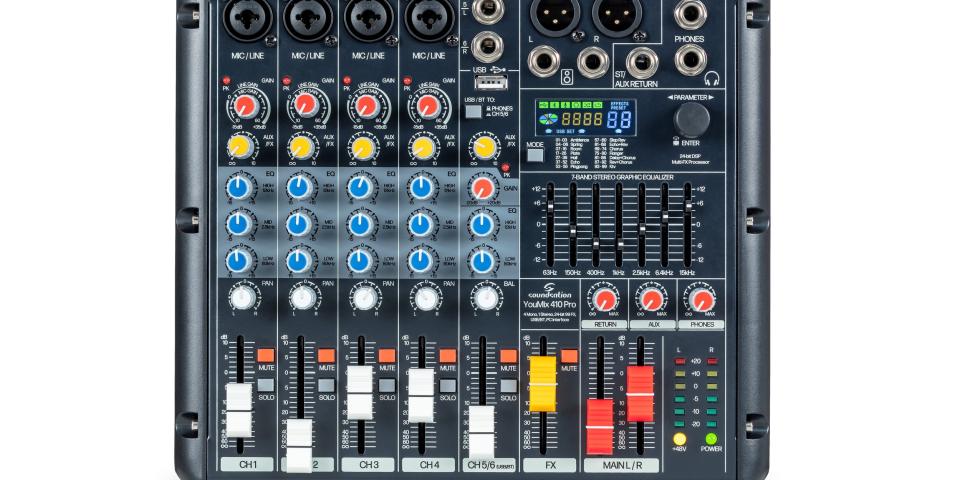Viewport: 960px width, 480px height.
Task: Tweak the CH1 HIGH EQ blue knob
Action: click(238, 188)
